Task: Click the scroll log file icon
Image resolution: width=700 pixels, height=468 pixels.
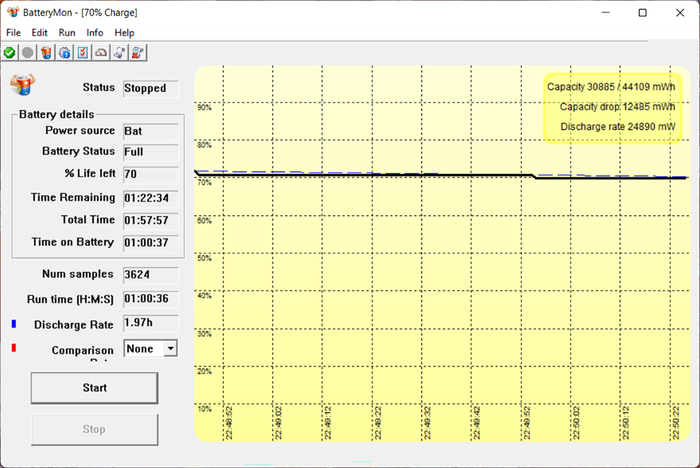Action: 119,53
